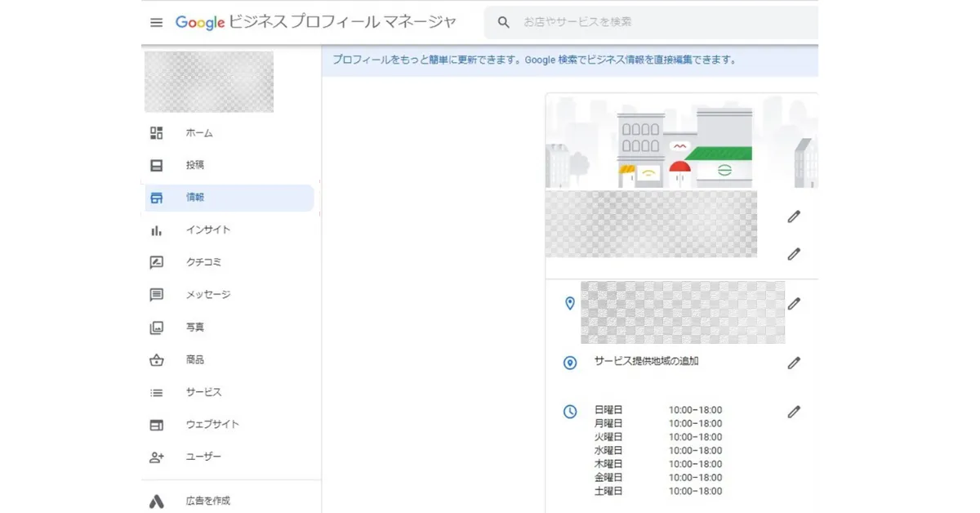The image size is (980, 513).
Task: Edit サービス提供地域の追加 using its pencil
Action: [793, 363]
